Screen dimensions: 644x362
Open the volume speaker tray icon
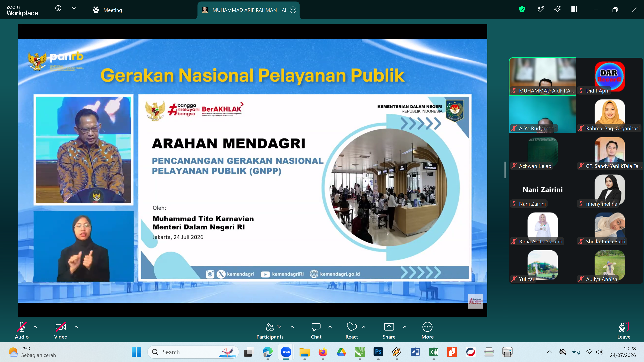pos(599,352)
